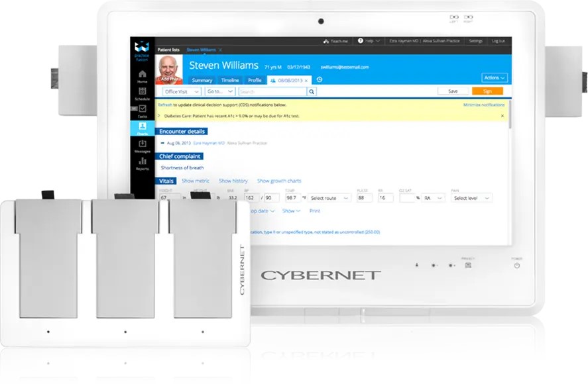Open the Timeline tab
Viewport: 588px width, 384px height.
point(230,80)
